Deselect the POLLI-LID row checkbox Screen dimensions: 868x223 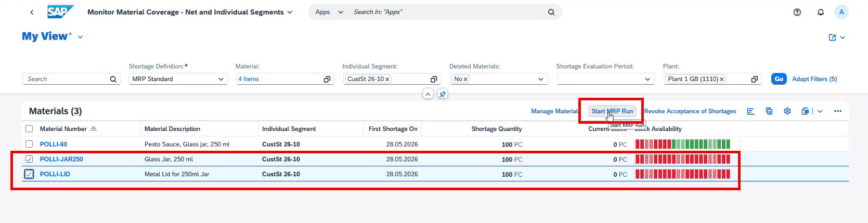pos(29,174)
